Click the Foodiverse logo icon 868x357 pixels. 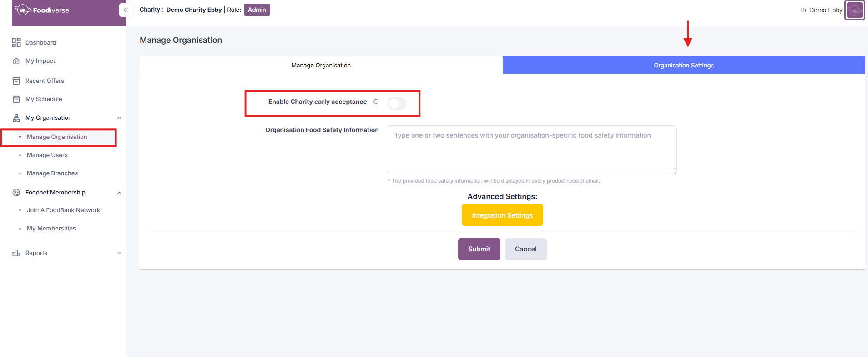22,10
